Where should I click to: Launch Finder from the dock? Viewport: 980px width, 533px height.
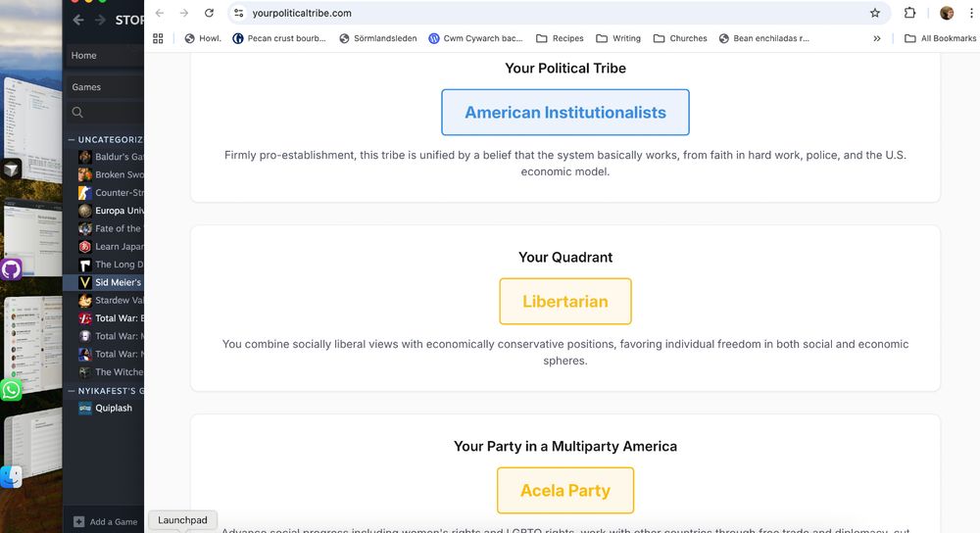(x=11, y=477)
